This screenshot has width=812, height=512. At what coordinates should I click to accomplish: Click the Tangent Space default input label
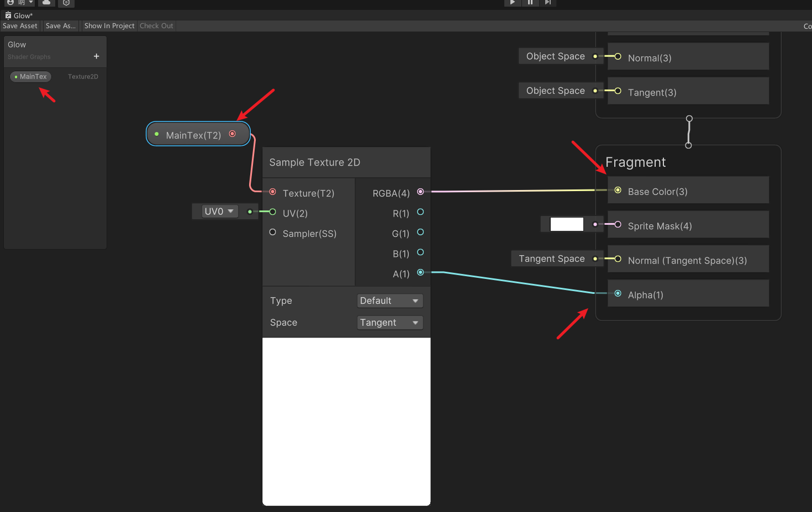tap(551, 258)
